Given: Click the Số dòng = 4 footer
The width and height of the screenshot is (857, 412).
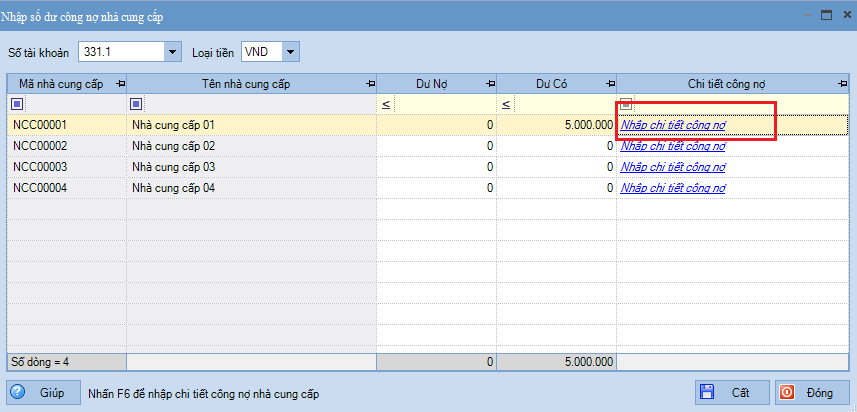Looking at the screenshot, I should 67,361.
